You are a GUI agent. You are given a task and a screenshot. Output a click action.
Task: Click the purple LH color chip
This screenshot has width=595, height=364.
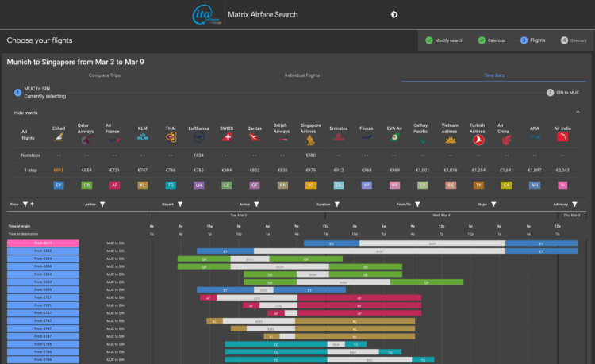coord(198,185)
